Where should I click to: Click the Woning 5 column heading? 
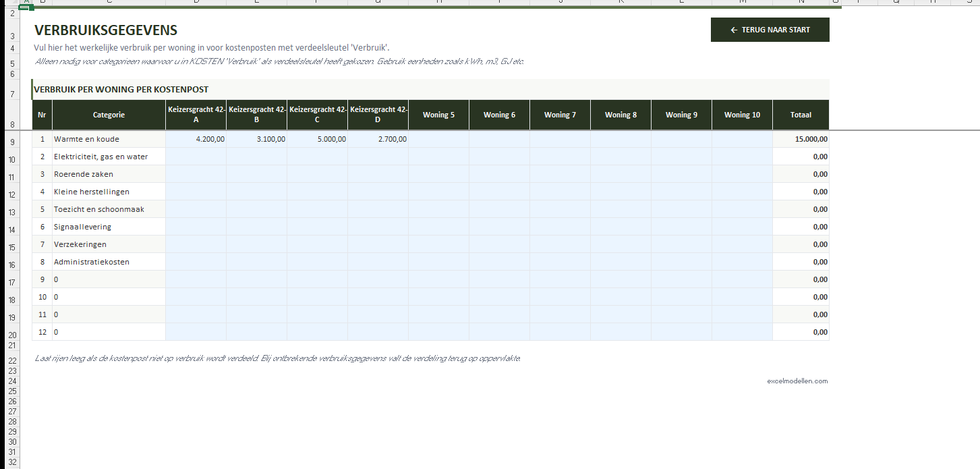tap(438, 115)
